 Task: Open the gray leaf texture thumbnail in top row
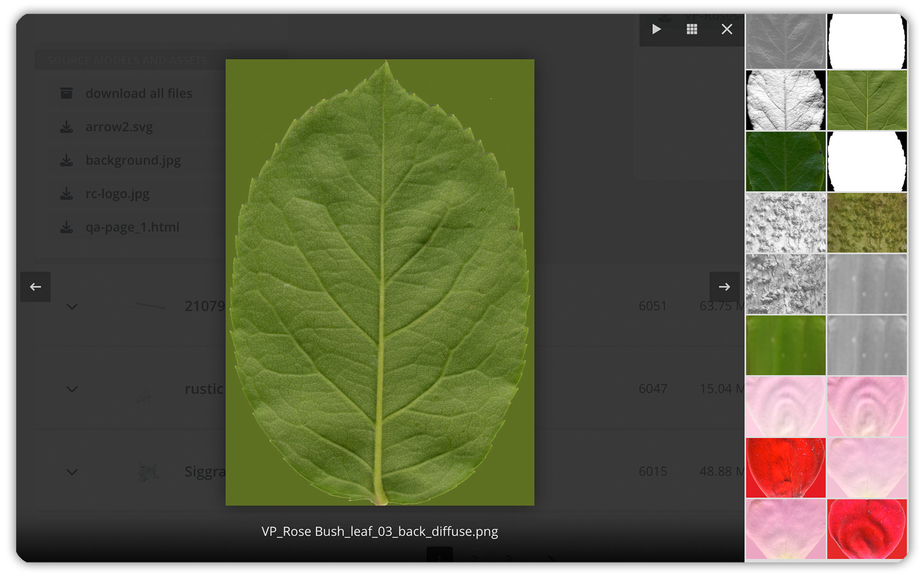(x=786, y=41)
